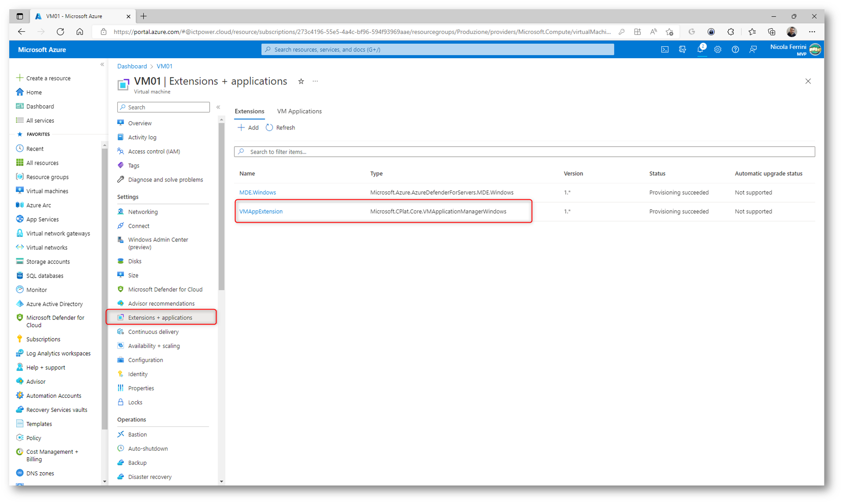843x504 pixels.
Task: Open Overview in VM menu
Action: [140, 123]
